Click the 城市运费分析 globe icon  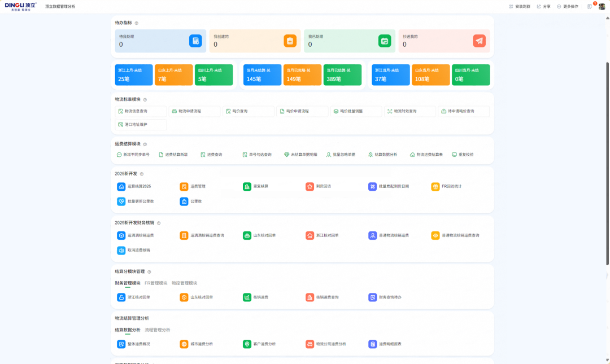coord(184,344)
